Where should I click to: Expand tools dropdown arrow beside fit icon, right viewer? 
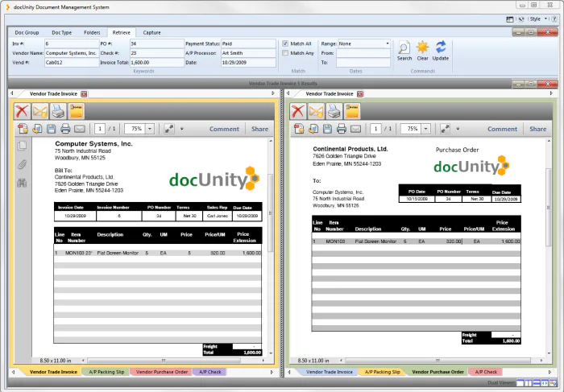pyautogui.click(x=458, y=129)
